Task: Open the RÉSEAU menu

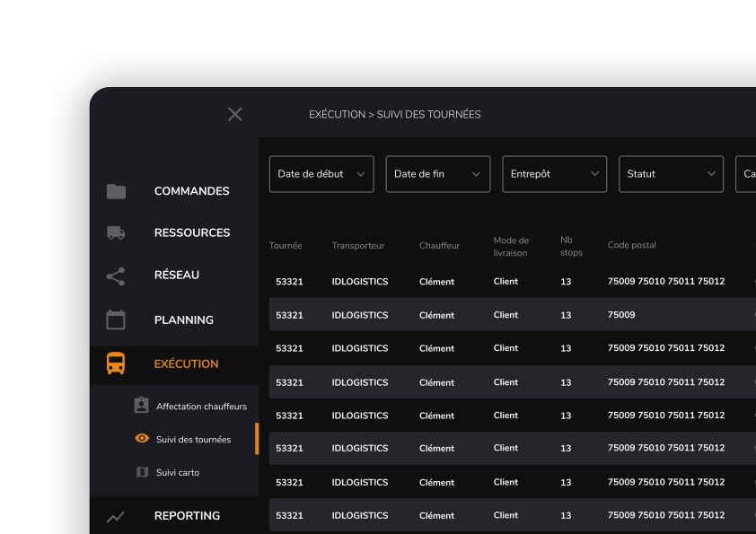Action: pos(177,275)
